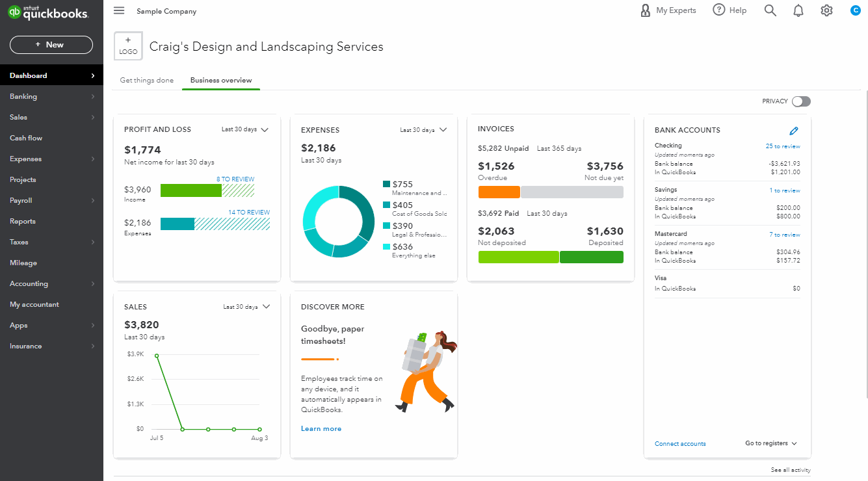Expand the Payroll sidebar chevron
The image size is (868, 481).
pos(93,201)
